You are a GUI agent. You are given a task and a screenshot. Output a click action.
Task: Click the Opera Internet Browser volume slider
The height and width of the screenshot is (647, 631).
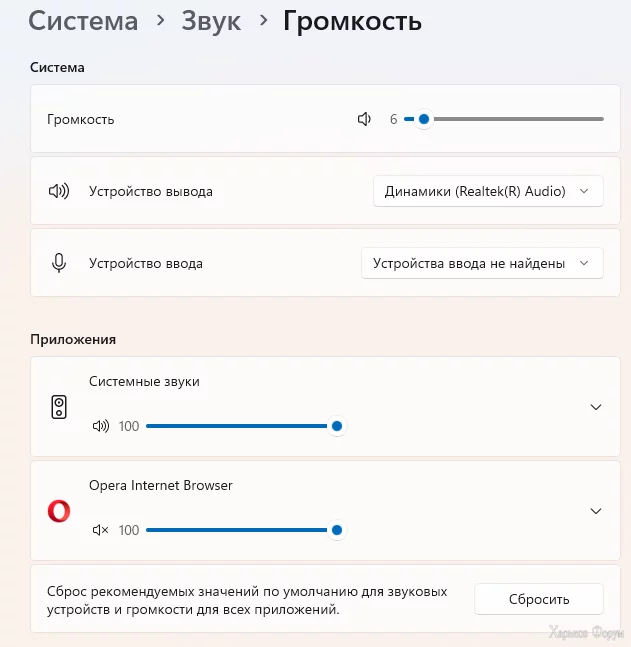point(240,530)
